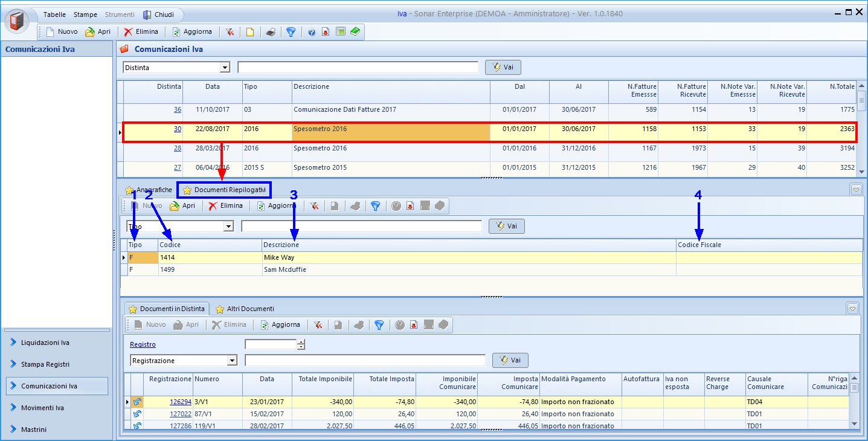Click the red binder application orb button
This screenshot has height=441, width=868.
(17, 21)
